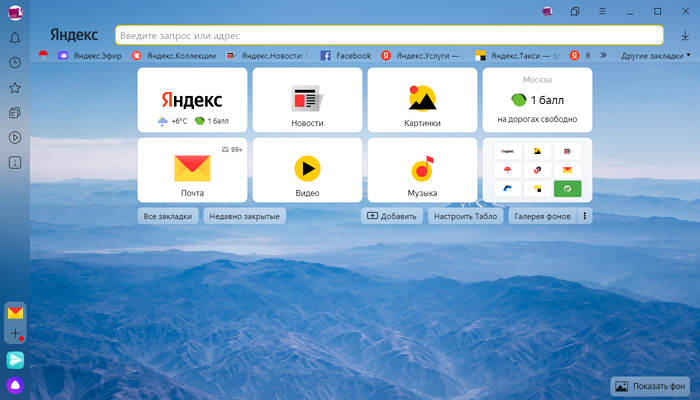This screenshot has width=700, height=400.
Task: Click the Яндекс logo beside the address bar
Action: point(74,35)
